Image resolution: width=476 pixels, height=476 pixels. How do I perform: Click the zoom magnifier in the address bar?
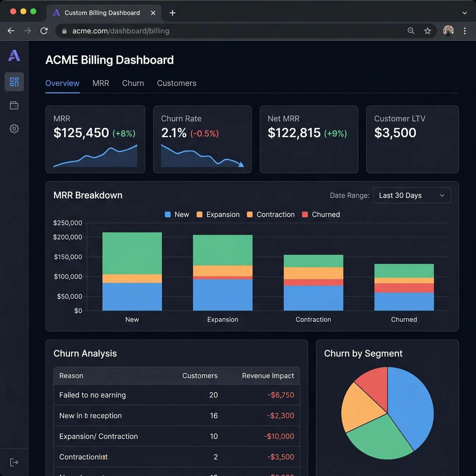pyautogui.click(x=411, y=31)
